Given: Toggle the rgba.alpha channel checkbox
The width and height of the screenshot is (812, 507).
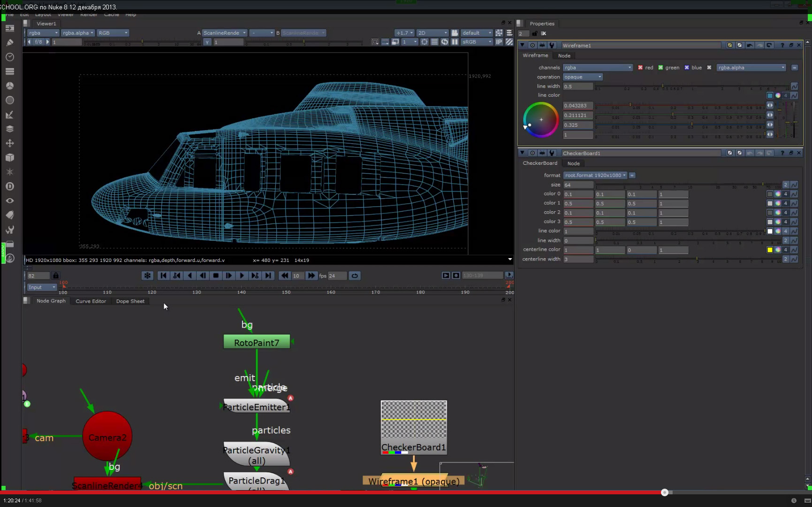Looking at the screenshot, I should coord(709,68).
